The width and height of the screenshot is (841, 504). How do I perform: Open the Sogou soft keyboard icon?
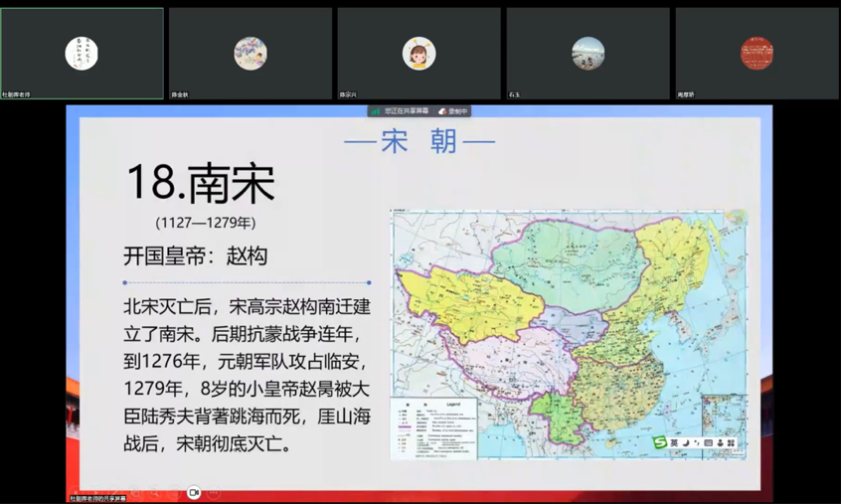tap(709, 443)
